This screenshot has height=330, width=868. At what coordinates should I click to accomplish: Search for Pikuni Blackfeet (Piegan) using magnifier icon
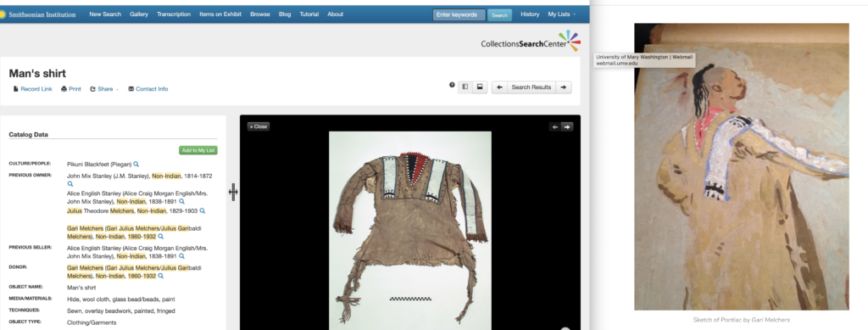(136, 165)
